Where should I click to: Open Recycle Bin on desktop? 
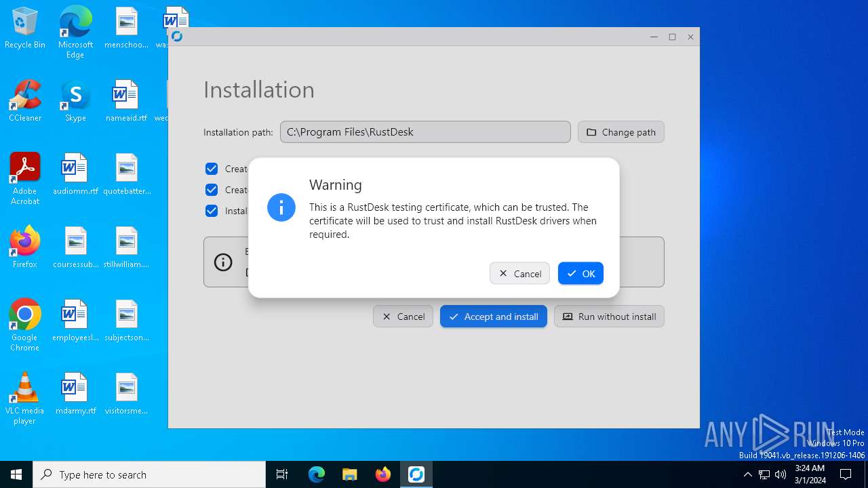tap(25, 28)
